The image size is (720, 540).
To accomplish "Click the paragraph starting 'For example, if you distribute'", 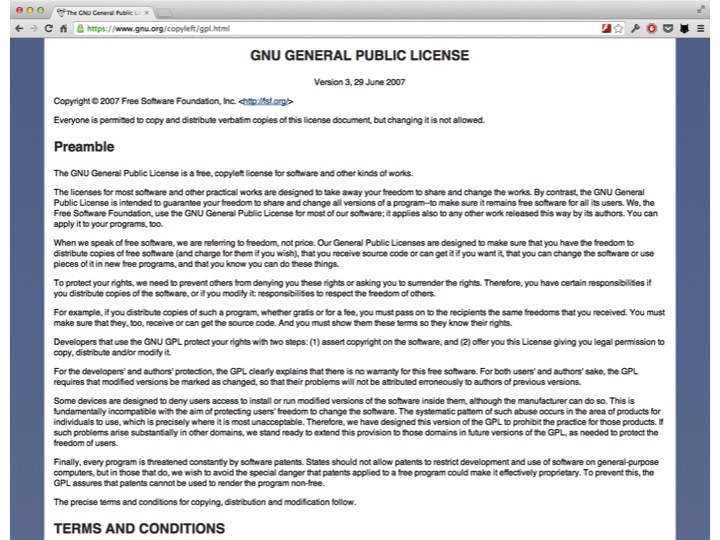I will [359, 318].
